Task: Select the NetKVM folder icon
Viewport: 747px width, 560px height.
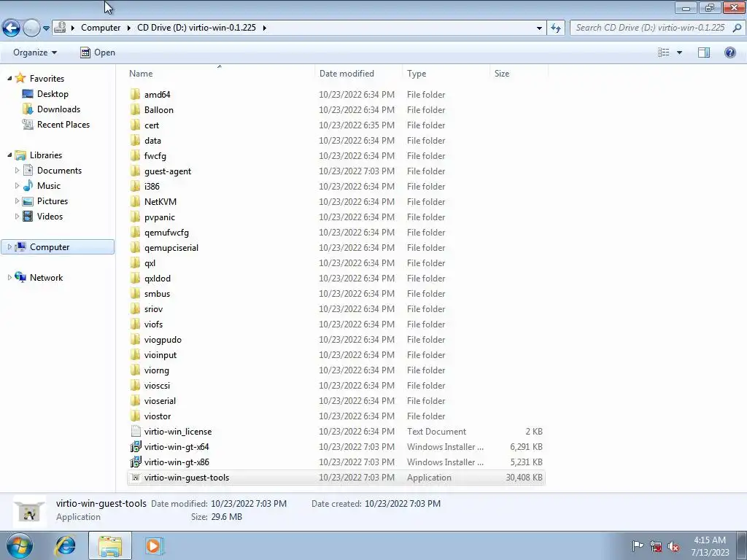Action: point(135,201)
